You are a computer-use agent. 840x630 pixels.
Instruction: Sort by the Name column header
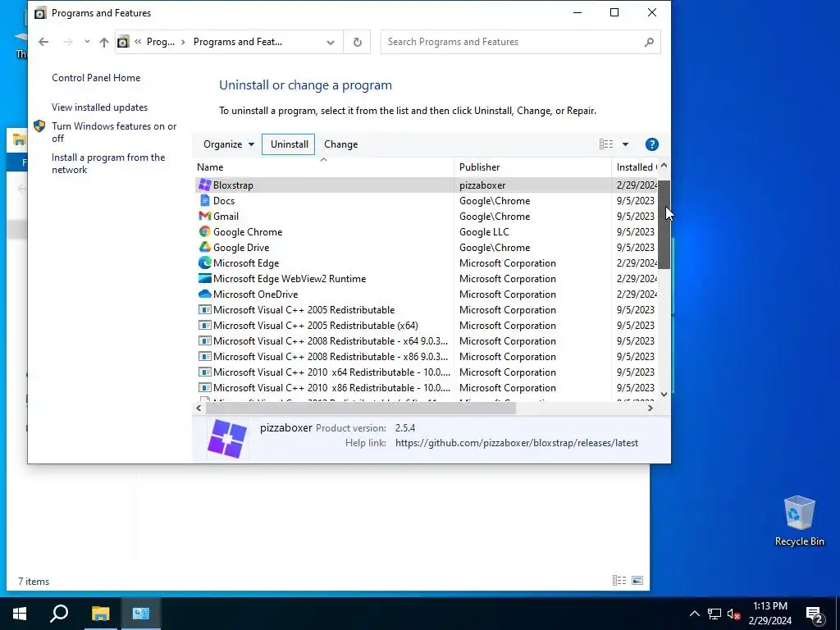(x=324, y=167)
